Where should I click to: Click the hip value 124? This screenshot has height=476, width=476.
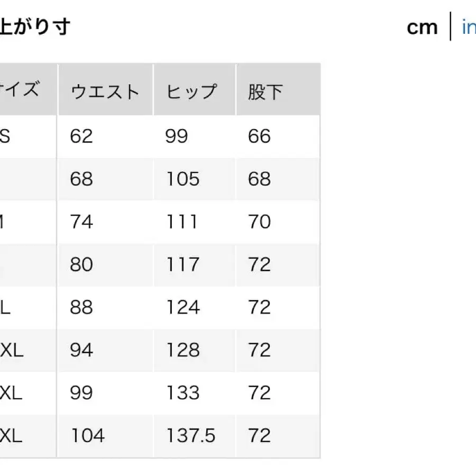pyautogui.click(x=182, y=307)
